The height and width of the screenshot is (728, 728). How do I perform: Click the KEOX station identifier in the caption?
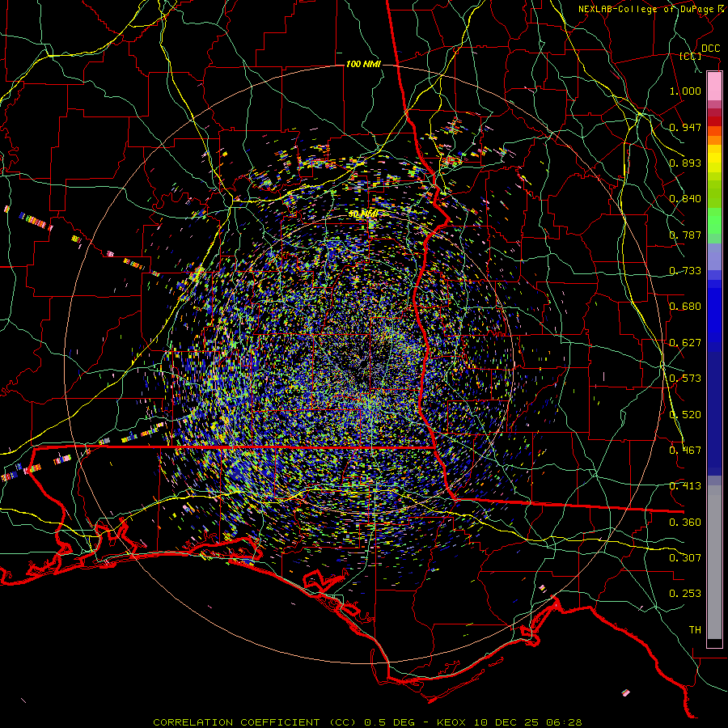[451, 722]
